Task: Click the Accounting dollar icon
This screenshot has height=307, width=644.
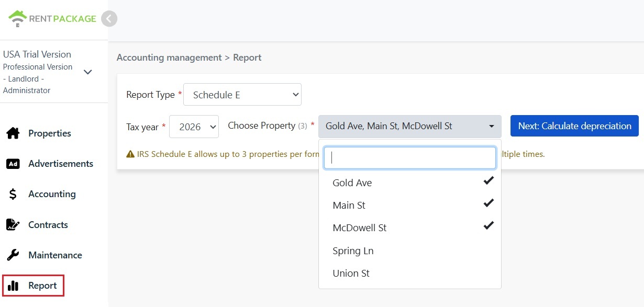Action: click(13, 194)
